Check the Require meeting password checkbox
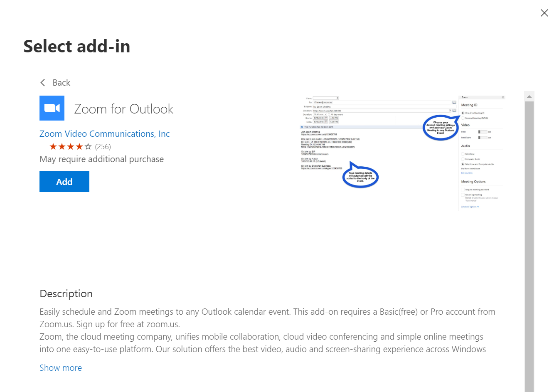The width and height of the screenshot is (559, 392). (x=463, y=190)
